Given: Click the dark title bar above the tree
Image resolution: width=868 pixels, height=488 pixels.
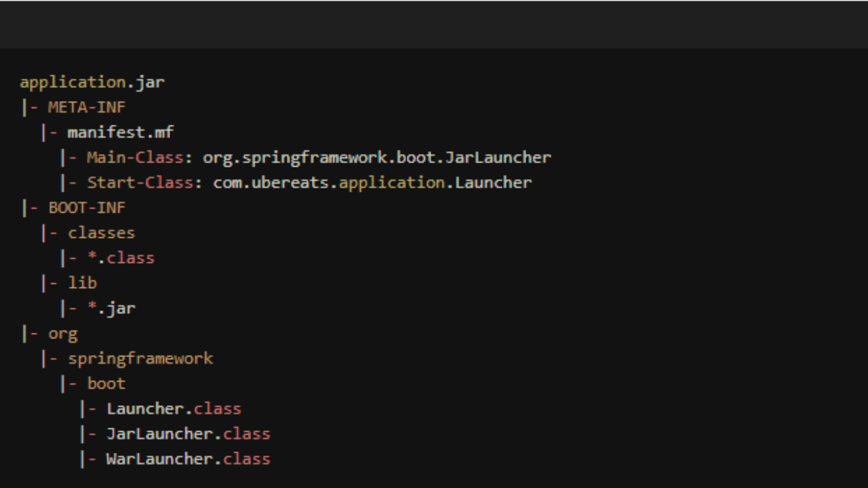Looking at the screenshot, I should coord(434,24).
